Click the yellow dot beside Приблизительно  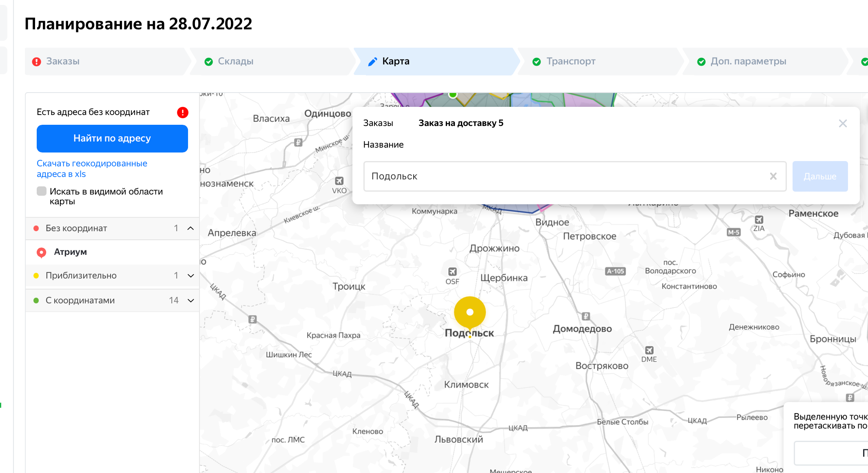tap(36, 276)
